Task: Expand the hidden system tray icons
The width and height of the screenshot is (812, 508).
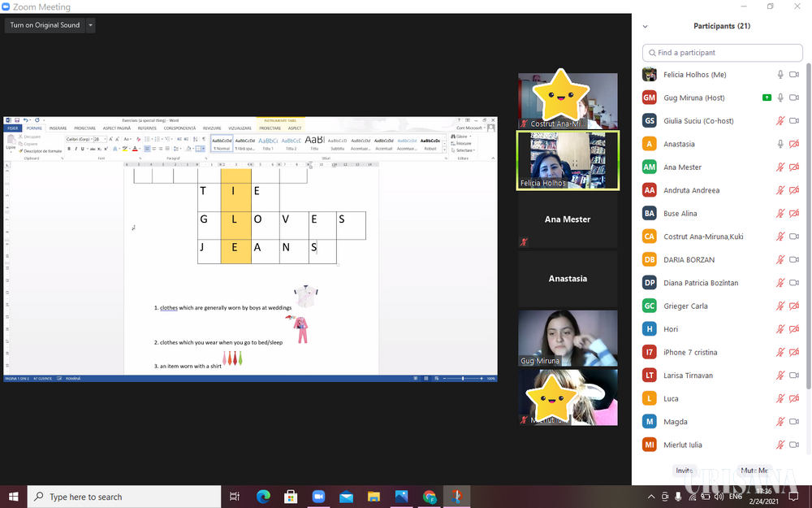Action: pyautogui.click(x=650, y=497)
